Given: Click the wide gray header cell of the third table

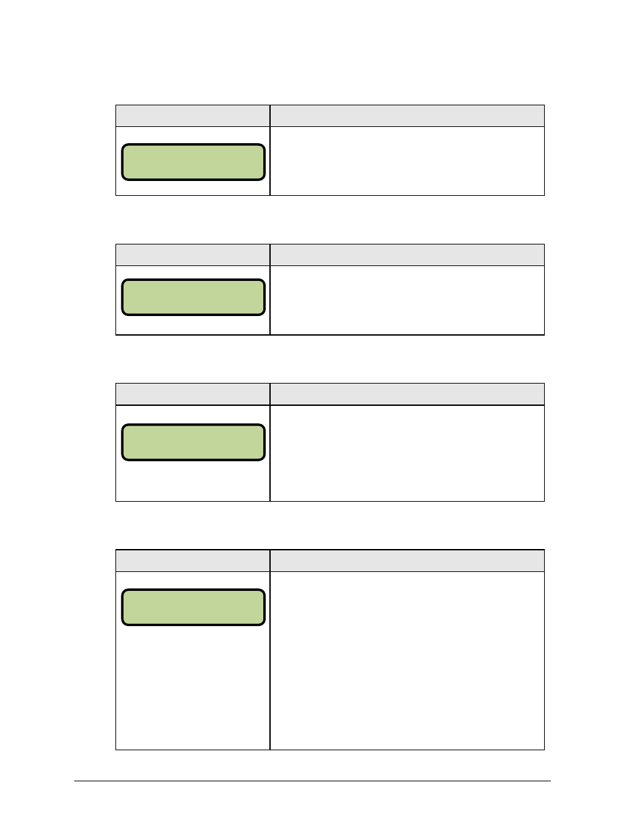Looking at the screenshot, I should pyautogui.click(x=407, y=394).
